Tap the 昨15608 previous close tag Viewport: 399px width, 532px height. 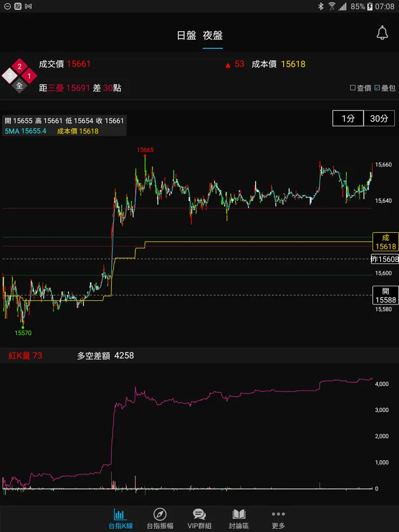point(385,260)
